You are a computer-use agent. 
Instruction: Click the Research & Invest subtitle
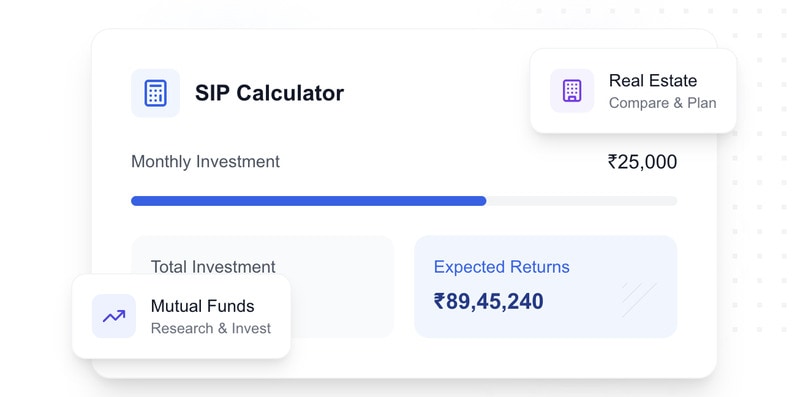[211, 328]
